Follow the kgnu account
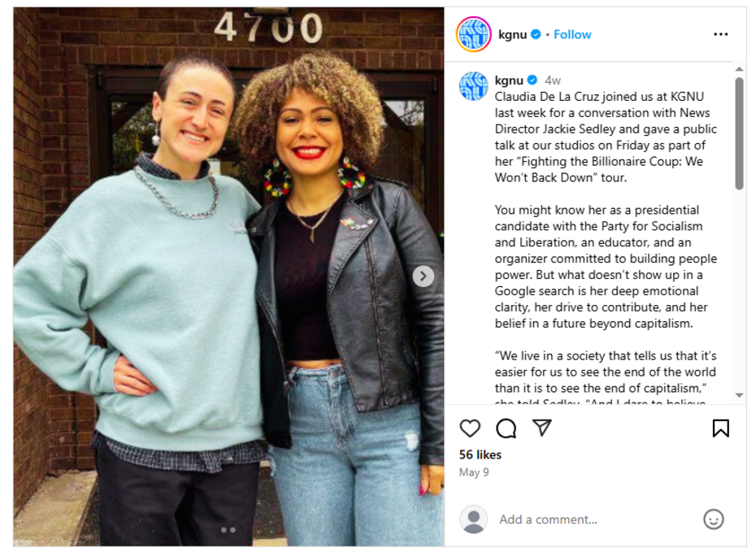The height and width of the screenshot is (557, 756). pyautogui.click(x=572, y=35)
